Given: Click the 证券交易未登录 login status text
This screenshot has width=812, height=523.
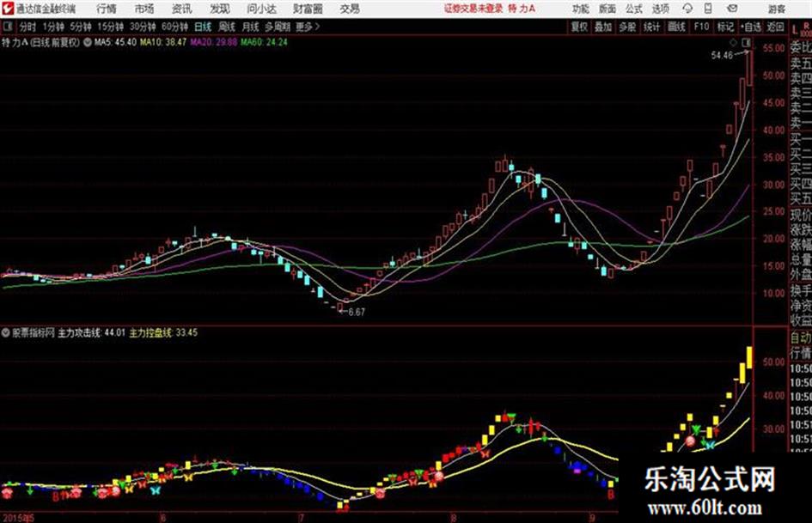Looking at the screenshot, I should pos(473,9).
